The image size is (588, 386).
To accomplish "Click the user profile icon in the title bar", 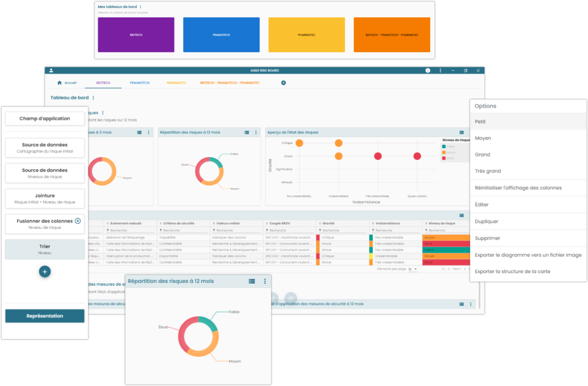I will pos(51,70).
